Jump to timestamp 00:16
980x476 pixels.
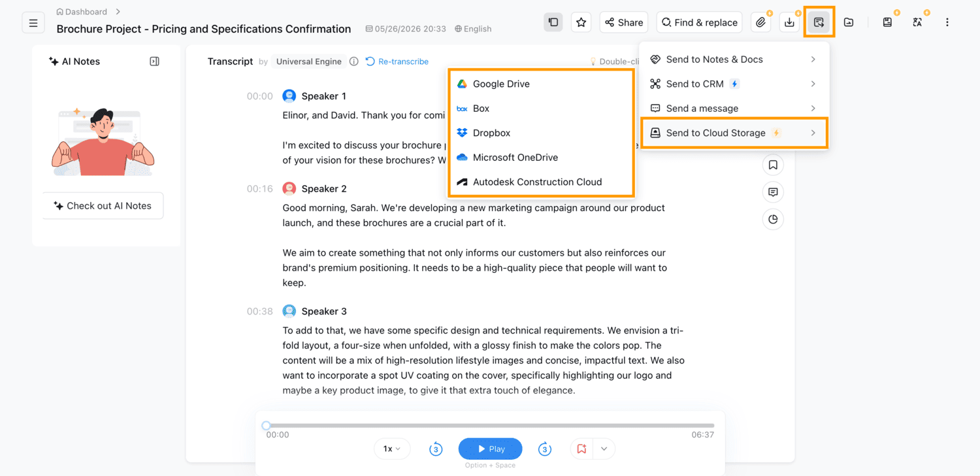click(259, 189)
